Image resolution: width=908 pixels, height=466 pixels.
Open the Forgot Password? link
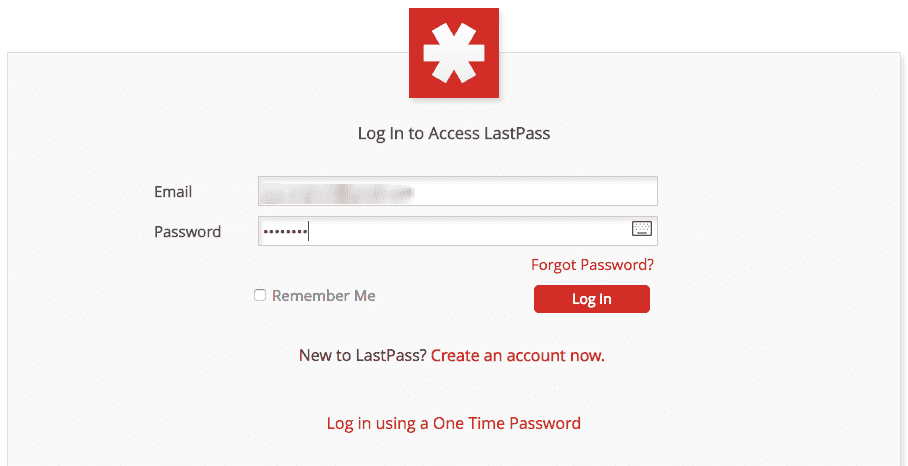pos(592,265)
